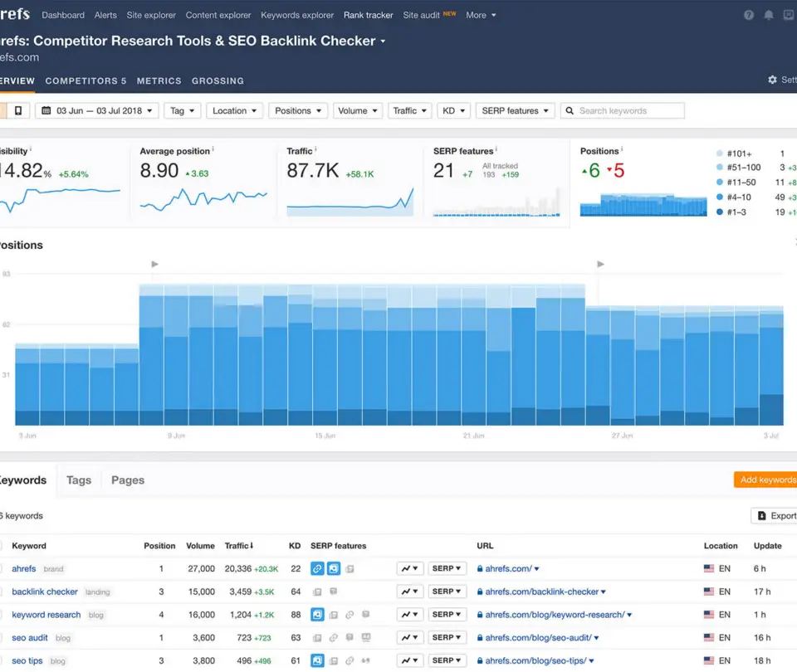
Task: Switch to Grossing tab
Action: point(218,80)
